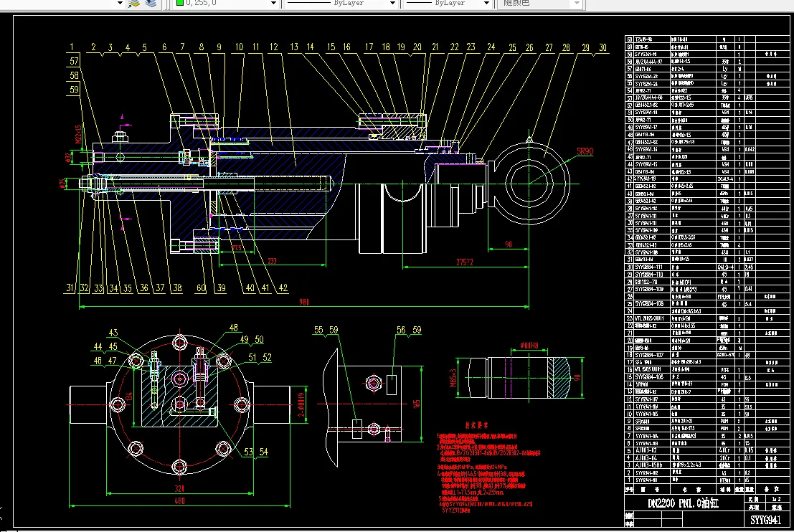Select the M22x15 red dimension text
The height and width of the screenshot is (532, 794).
(x=78, y=134)
